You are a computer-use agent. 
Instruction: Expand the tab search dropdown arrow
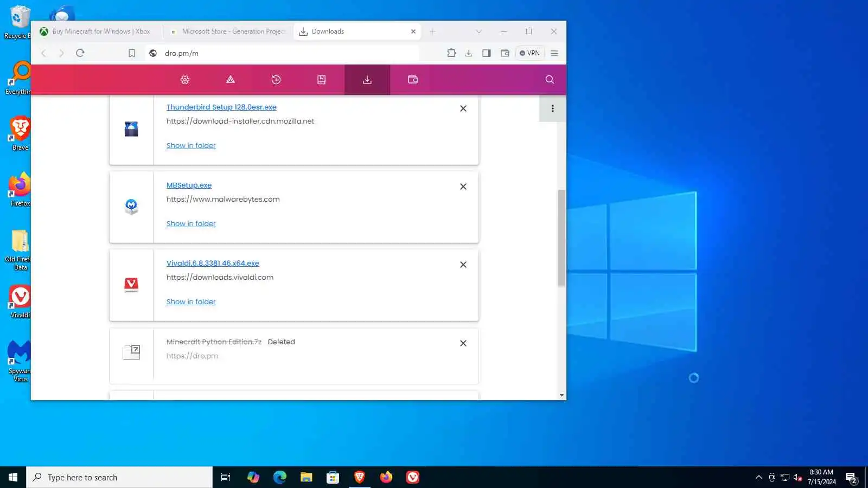tap(478, 31)
